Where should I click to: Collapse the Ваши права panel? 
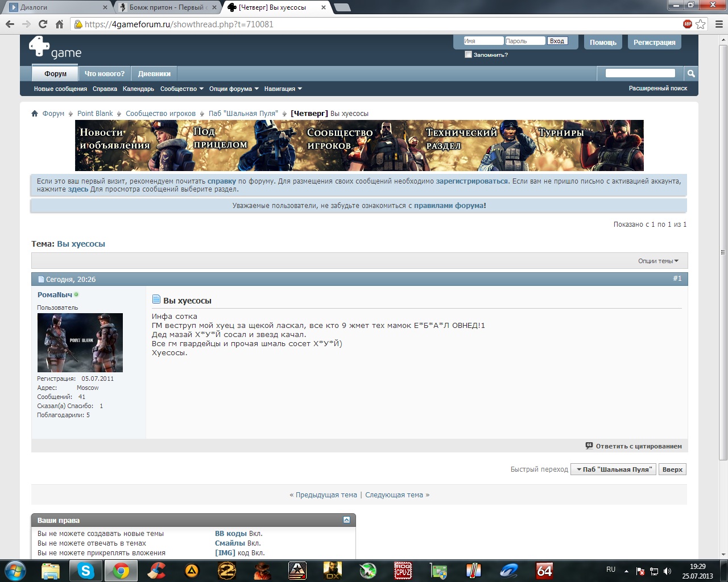coord(346,520)
